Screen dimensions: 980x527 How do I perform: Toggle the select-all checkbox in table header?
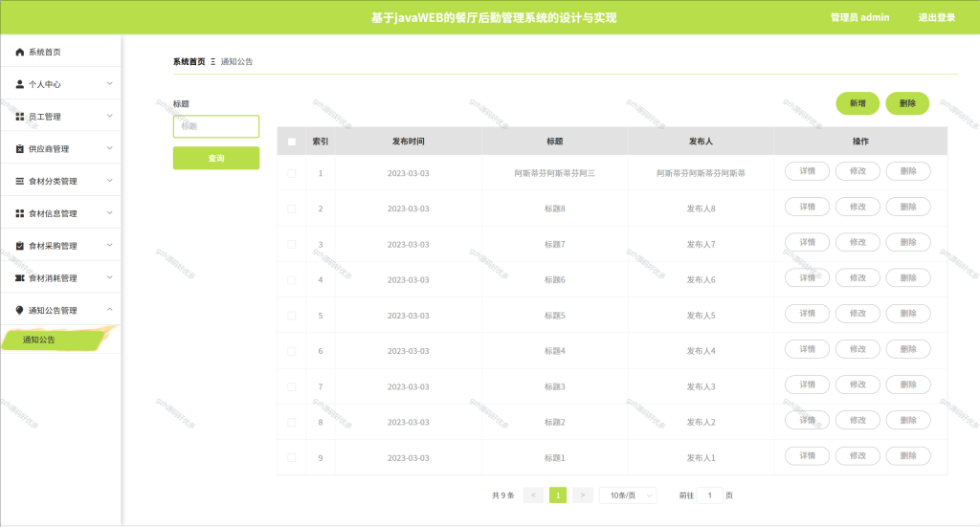click(x=292, y=142)
